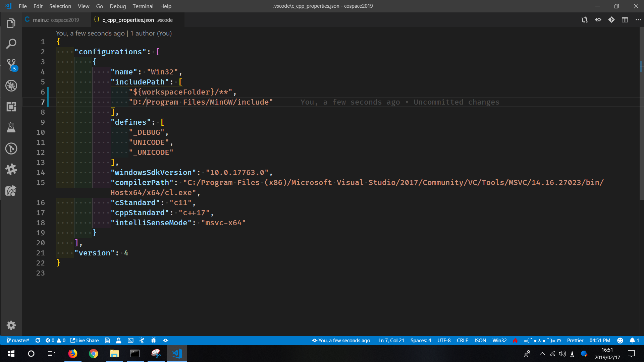Open the Manage settings gear

(11, 325)
